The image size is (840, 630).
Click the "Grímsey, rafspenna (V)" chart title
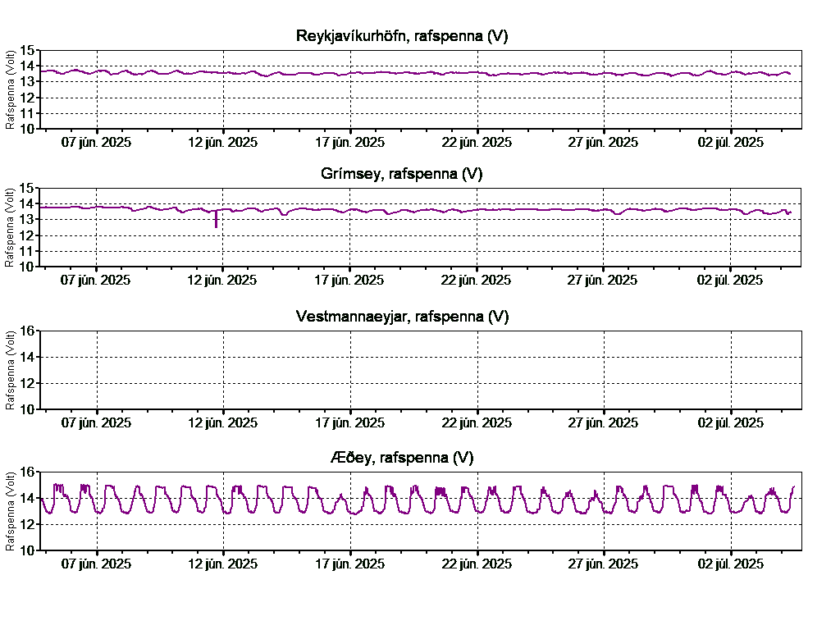coord(402,174)
